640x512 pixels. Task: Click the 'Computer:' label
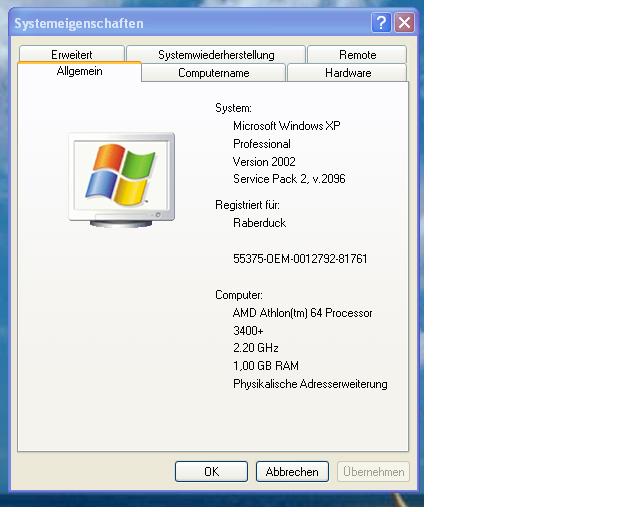click(x=239, y=295)
